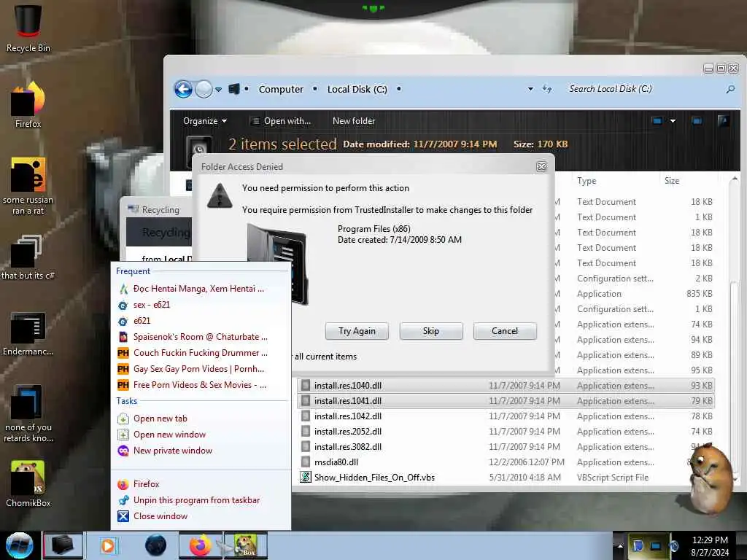
Task: Show hidden tray icons arrow
Action: 620,546
